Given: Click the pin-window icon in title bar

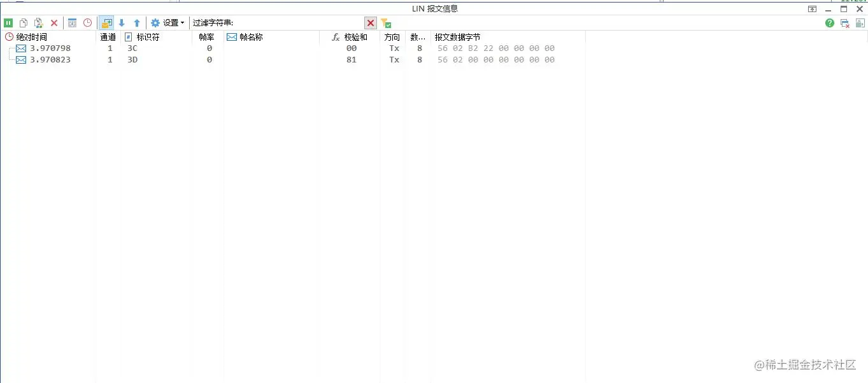Looking at the screenshot, I should (812, 9).
